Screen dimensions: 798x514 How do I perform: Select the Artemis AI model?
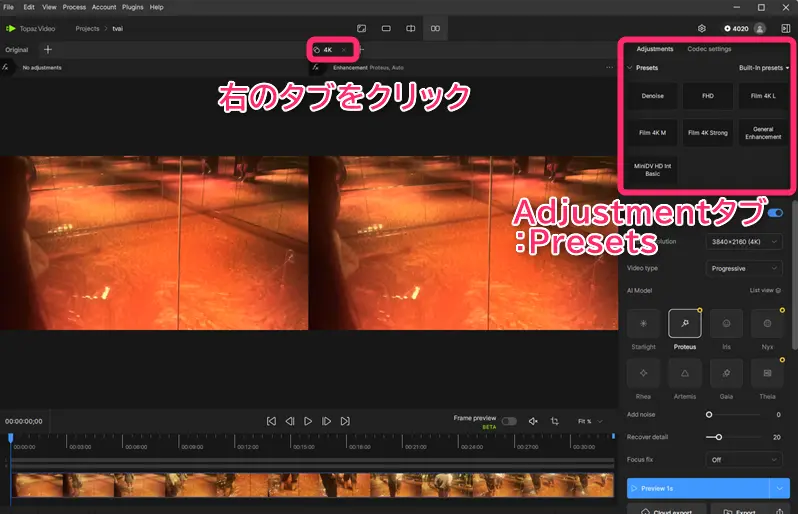click(685, 373)
